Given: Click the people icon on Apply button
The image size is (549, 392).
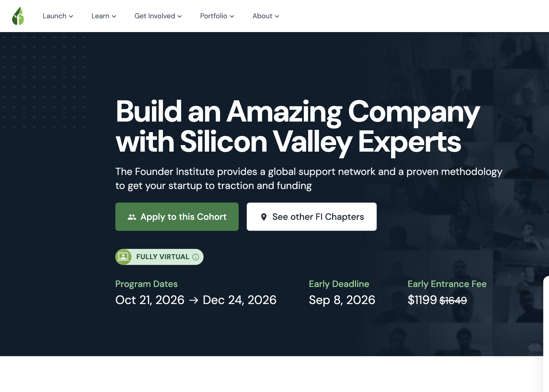Looking at the screenshot, I should click(132, 217).
